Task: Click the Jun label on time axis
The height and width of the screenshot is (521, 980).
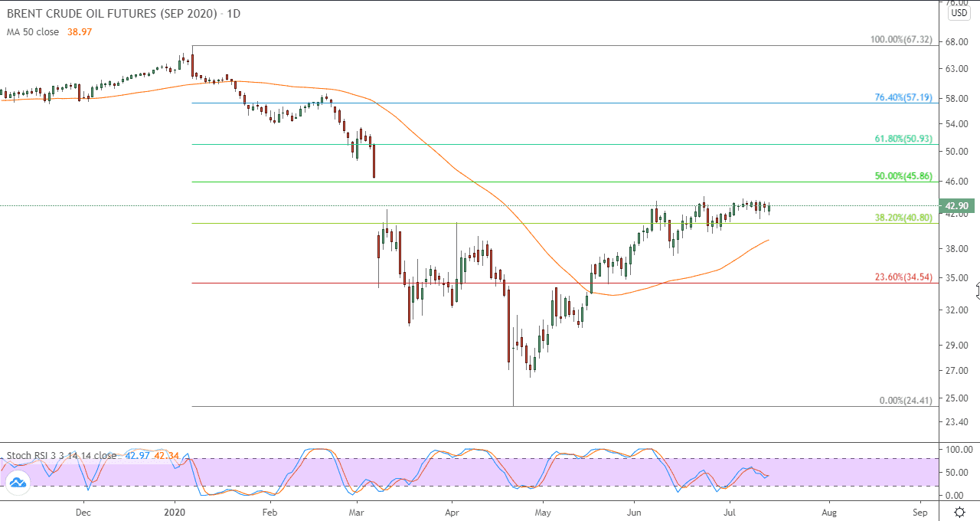Action: tap(634, 512)
